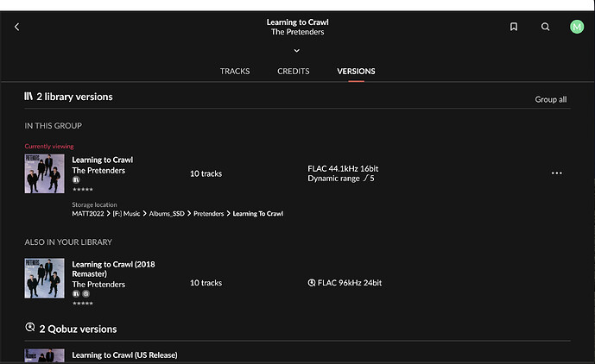Click The Pretenders subtitle in header
This screenshot has height=364, width=595.
(297, 32)
